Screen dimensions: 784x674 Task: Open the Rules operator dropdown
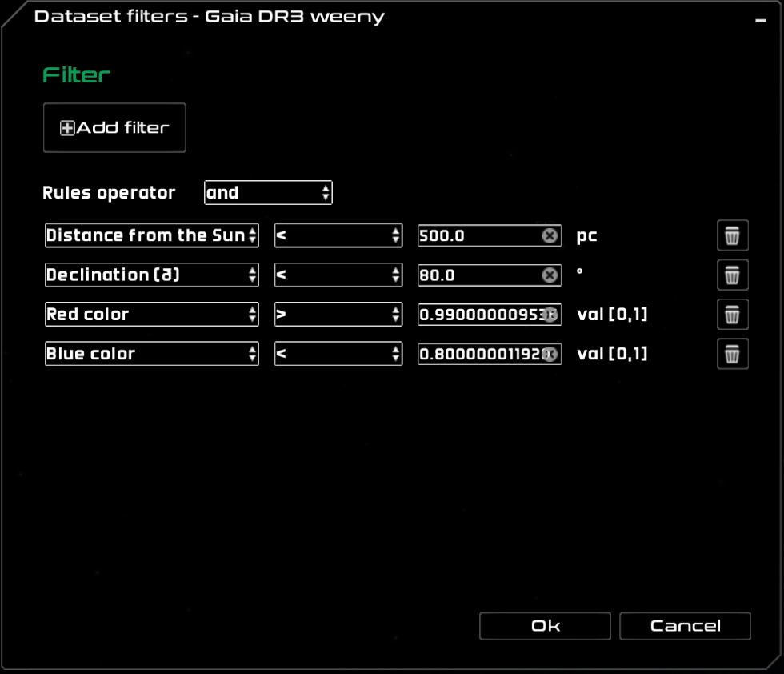pyautogui.click(x=268, y=193)
